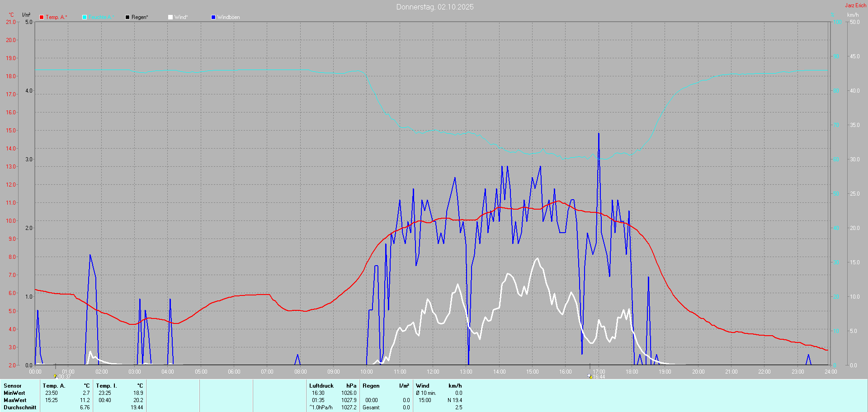Select the 'Windböen' legend label
The height and width of the screenshot is (412, 868).
pyautogui.click(x=228, y=17)
